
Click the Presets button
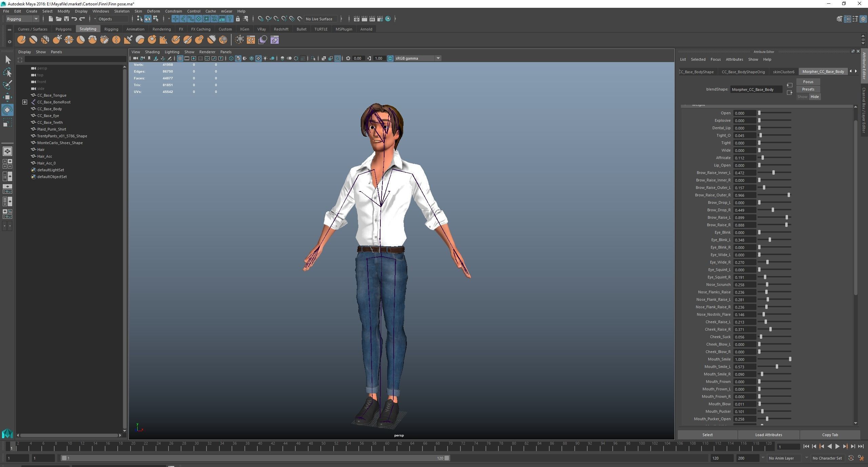point(808,89)
